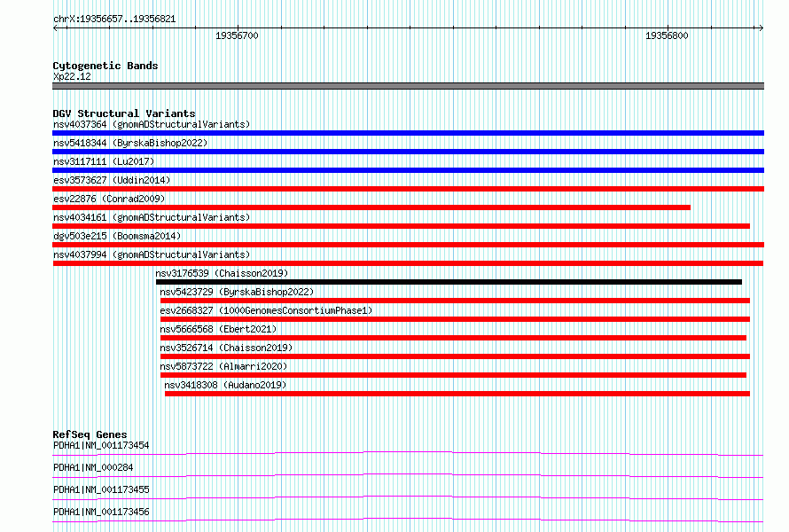Click the 19356700 ruler coordinate
The height and width of the screenshot is (532, 789).
click(x=237, y=35)
